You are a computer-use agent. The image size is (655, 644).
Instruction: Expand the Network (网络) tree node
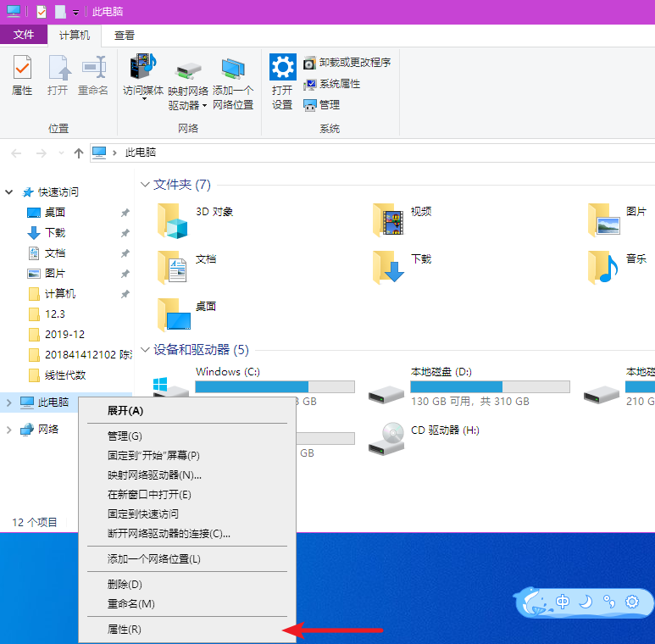(x=8, y=430)
